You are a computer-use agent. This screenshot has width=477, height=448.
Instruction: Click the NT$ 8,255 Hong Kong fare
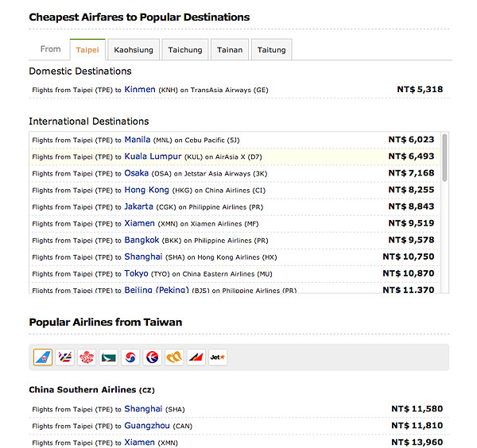tap(411, 190)
